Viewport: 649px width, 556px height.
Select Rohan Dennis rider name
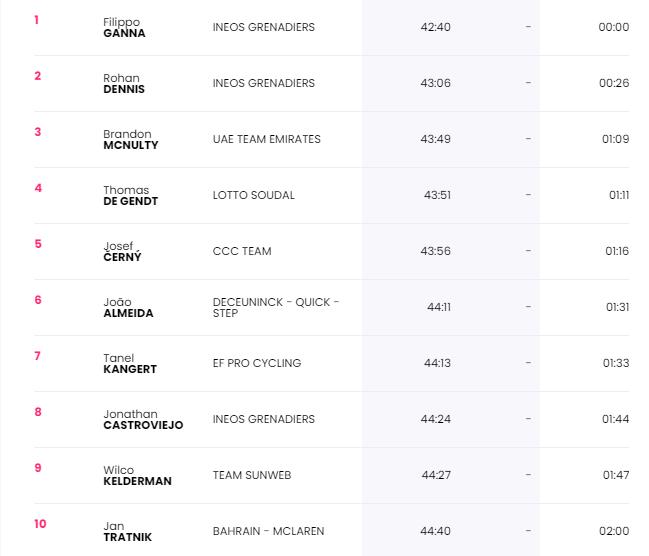point(124,83)
